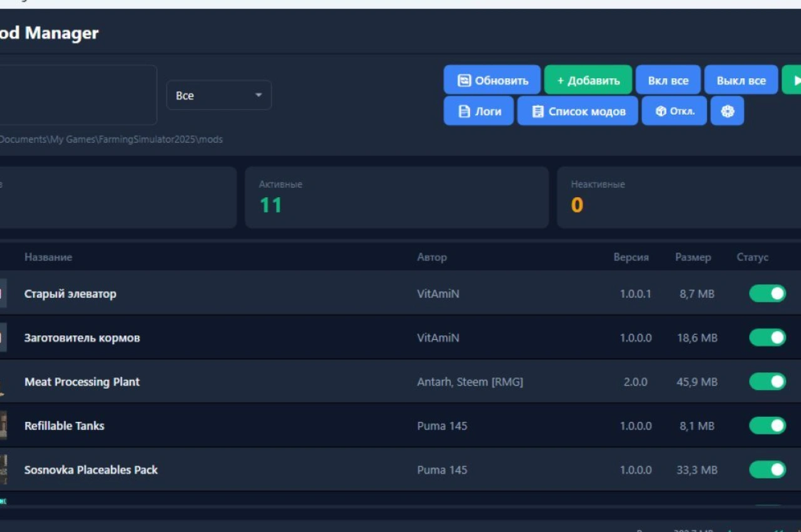Viewport: 801px width, 532px height.
Task: Sort mods by Размер column header
Action: [693, 257]
